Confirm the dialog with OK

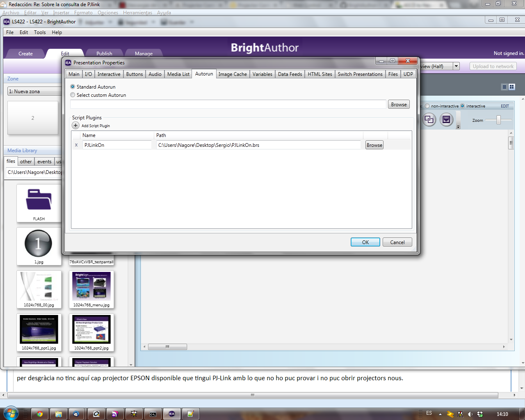click(x=365, y=242)
